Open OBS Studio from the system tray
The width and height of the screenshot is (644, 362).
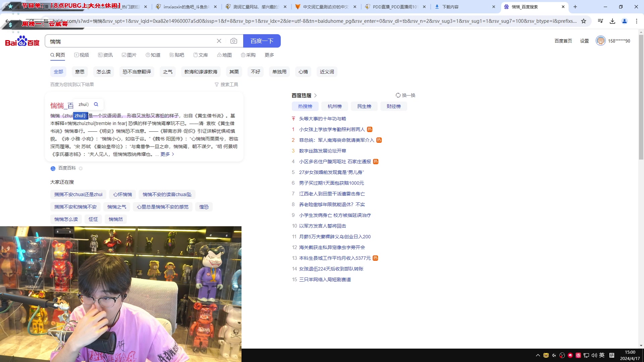pos(562,355)
